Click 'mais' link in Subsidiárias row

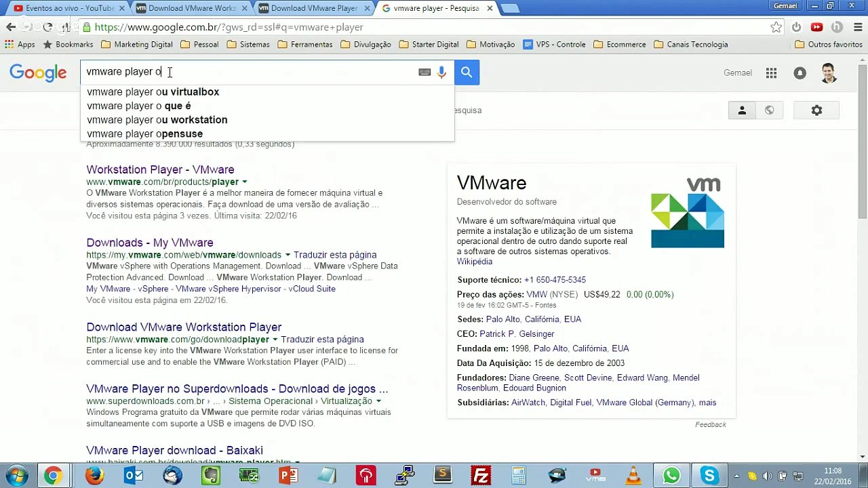pyautogui.click(x=707, y=403)
